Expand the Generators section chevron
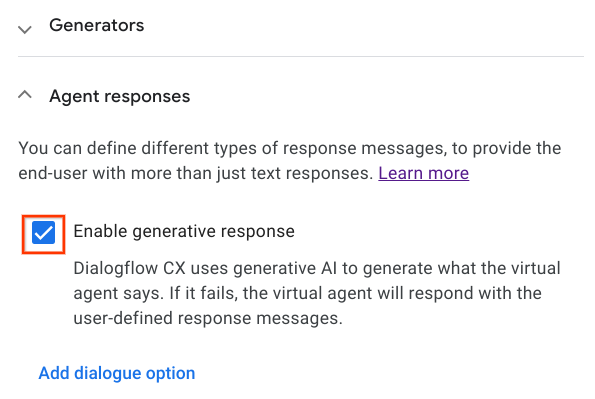Viewport: 595px width, 399px height. pyautogui.click(x=25, y=29)
